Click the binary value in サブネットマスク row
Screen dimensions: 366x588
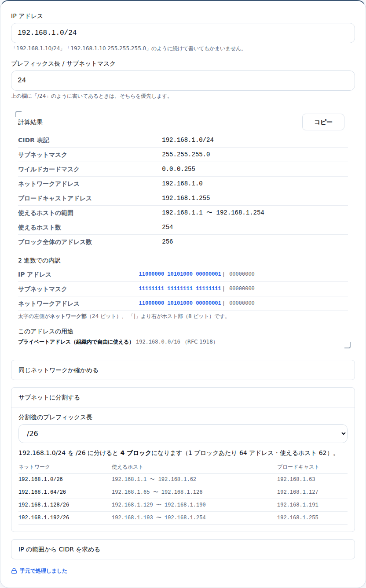197,288
